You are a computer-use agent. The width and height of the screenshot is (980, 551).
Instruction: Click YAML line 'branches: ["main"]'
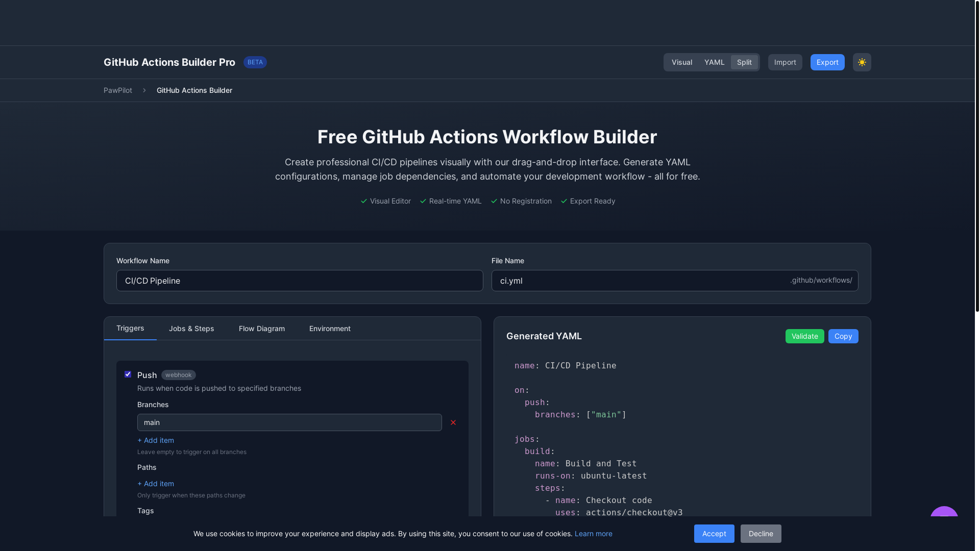[x=581, y=415]
